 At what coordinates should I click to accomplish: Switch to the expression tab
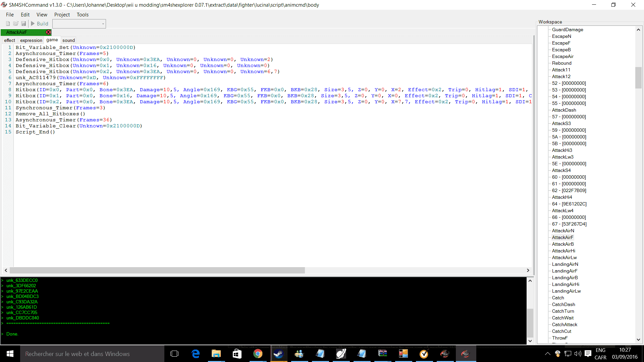click(31, 40)
